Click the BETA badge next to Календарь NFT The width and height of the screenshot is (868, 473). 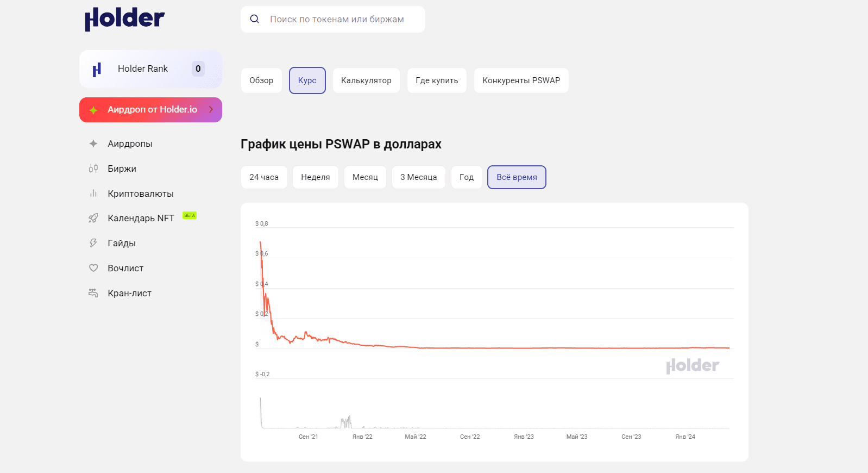190,215
